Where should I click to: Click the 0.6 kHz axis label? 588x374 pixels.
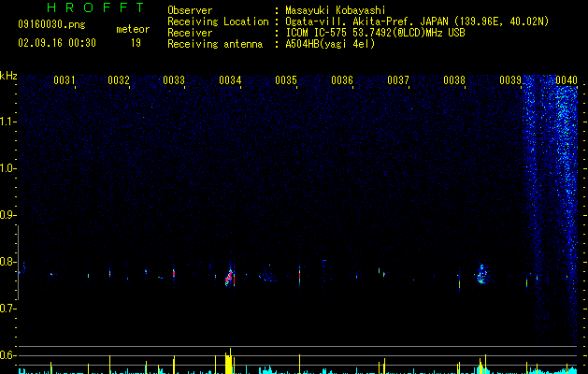pos(7,355)
